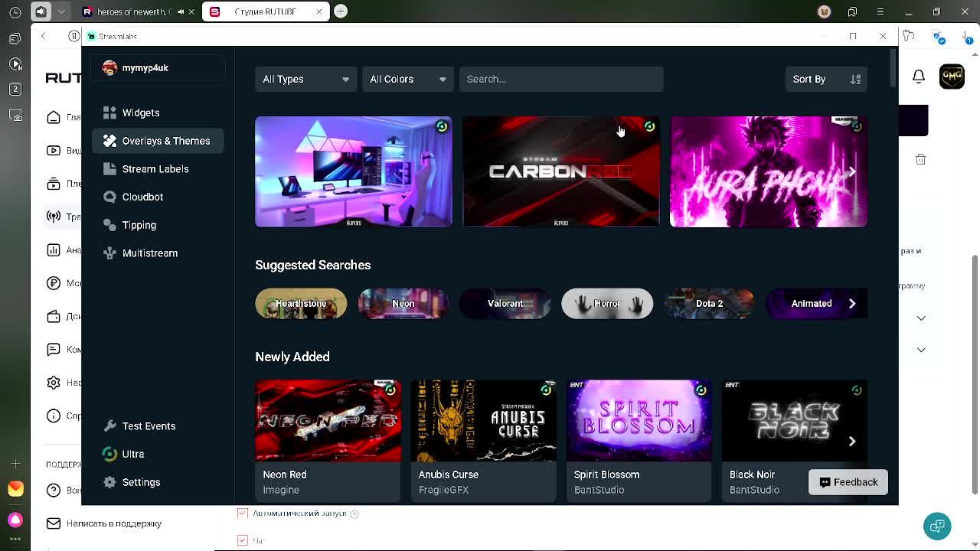Maximize the Streamlabs popup window
The width and height of the screenshot is (980, 551).
pyautogui.click(x=853, y=36)
